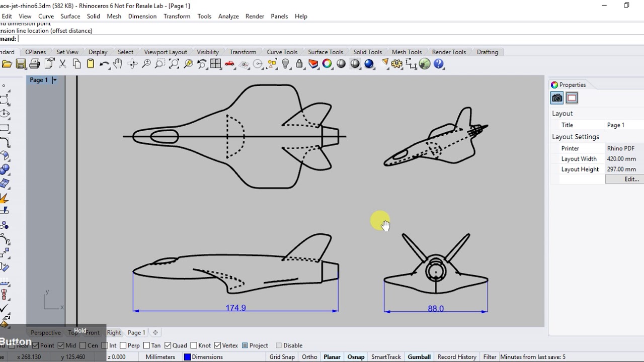Click the color wheel Object Properties icon
The height and width of the screenshot is (362, 644).
(x=327, y=64)
